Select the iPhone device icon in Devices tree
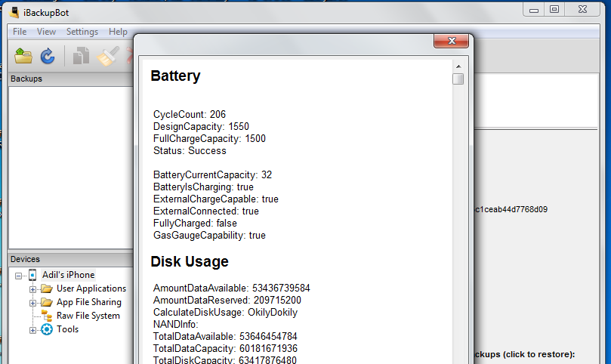 pos(32,275)
